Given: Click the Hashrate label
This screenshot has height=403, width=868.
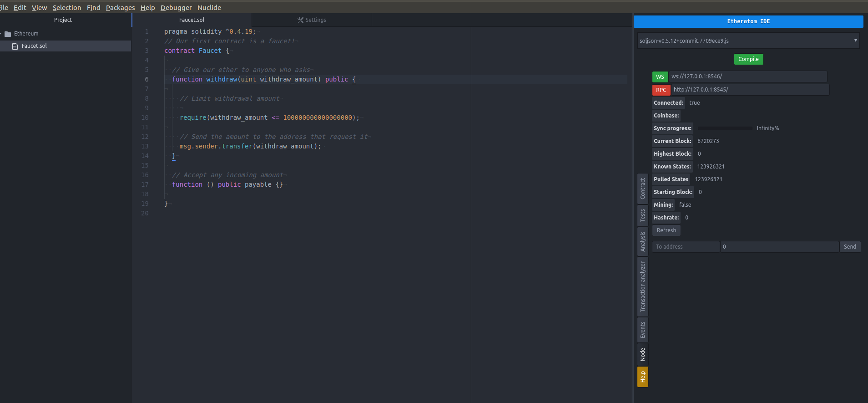Looking at the screenshot, I should tap(666, 218).
